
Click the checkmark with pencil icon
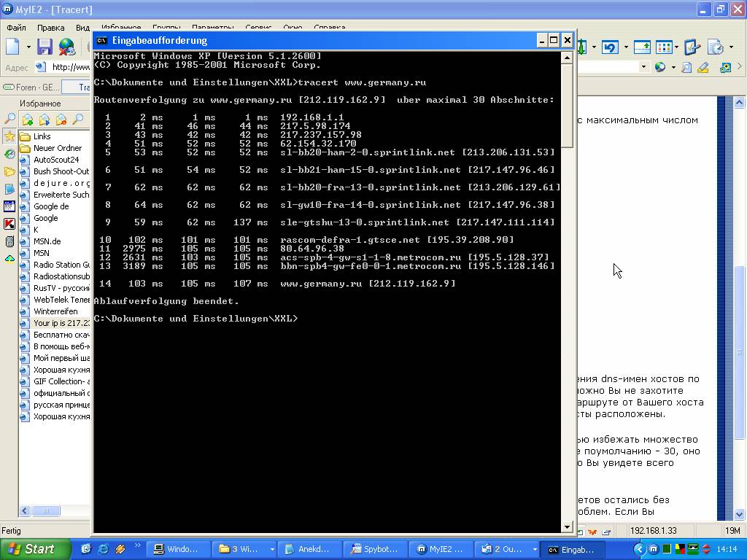click(x=692, y=47)
